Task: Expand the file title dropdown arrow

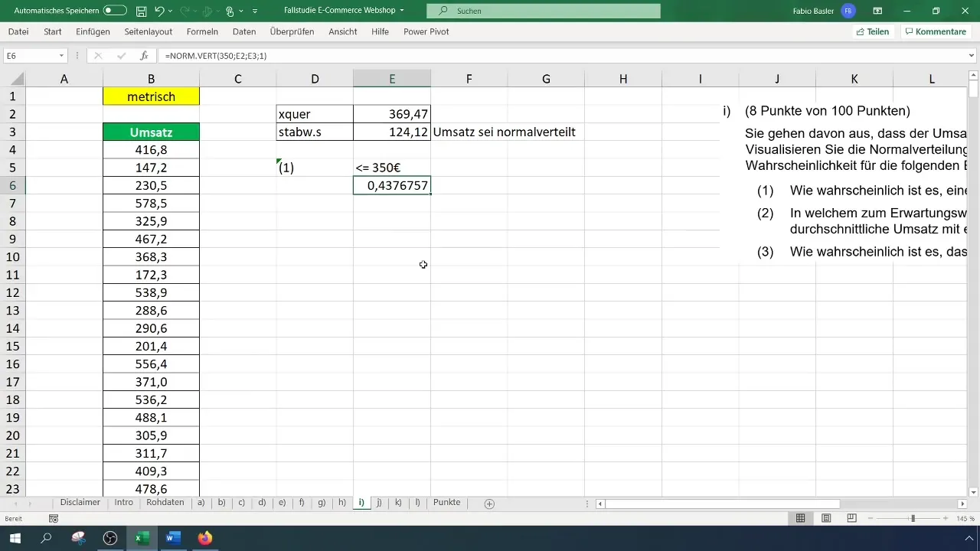Action: 402,11
